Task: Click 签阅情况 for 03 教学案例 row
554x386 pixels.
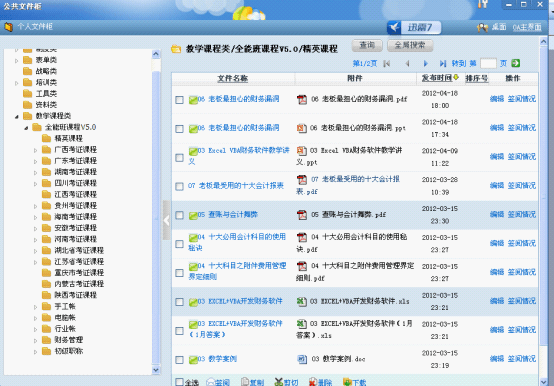Action: click(521, 359)
